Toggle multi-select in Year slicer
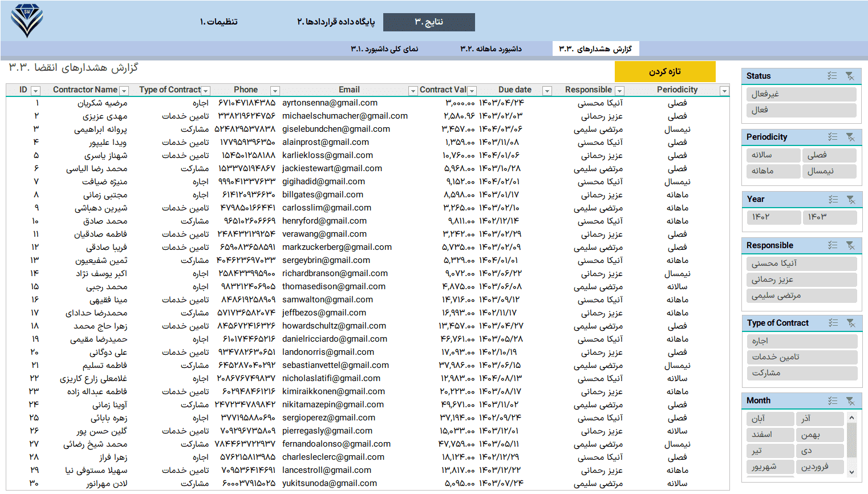 (834, 199)
